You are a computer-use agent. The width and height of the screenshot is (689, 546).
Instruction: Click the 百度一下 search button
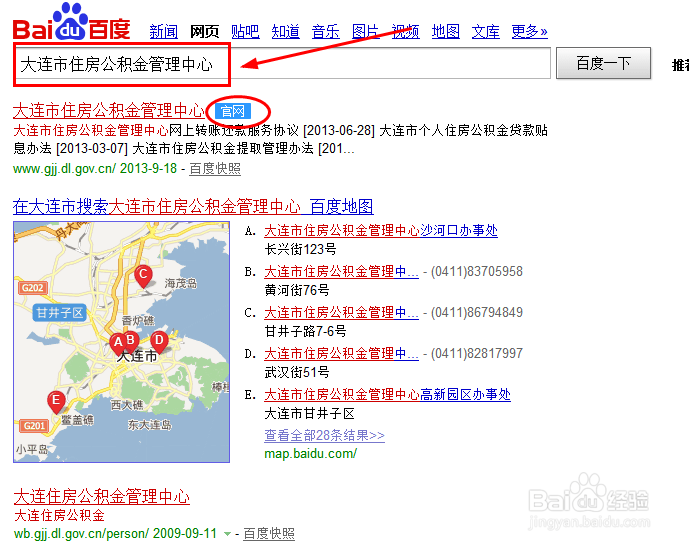[603, 63]
